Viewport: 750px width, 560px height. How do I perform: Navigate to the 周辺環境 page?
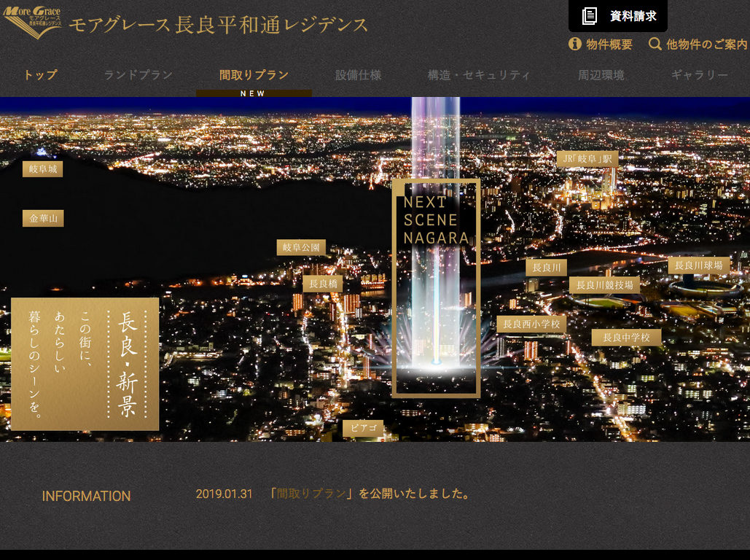[x=601, y=75]
